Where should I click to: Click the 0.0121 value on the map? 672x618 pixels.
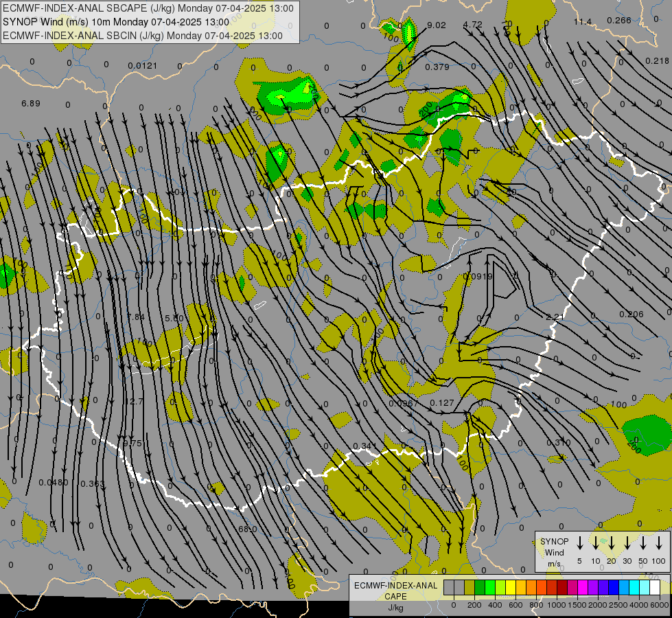click(x=142, y=66)
